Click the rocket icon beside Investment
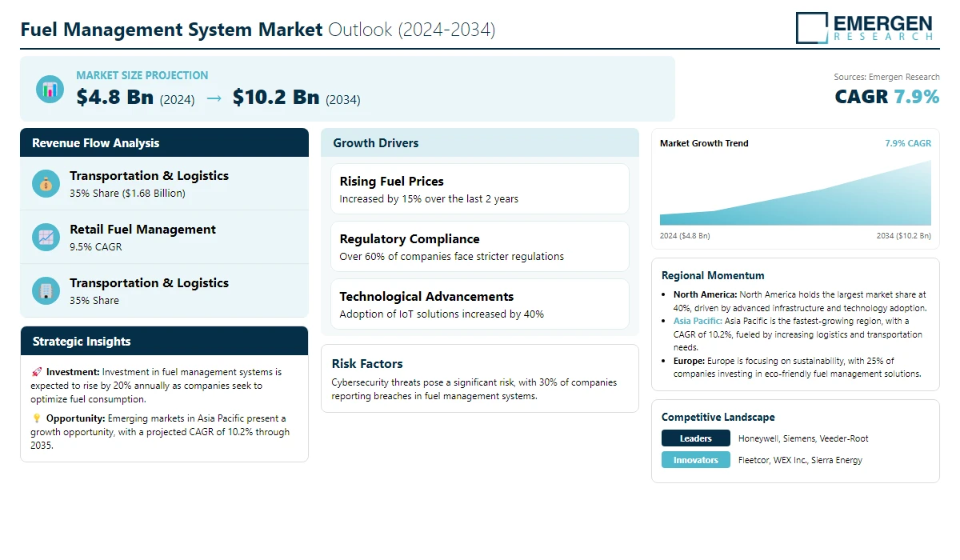This screenshot has width=960, height=560. point(37,372)
